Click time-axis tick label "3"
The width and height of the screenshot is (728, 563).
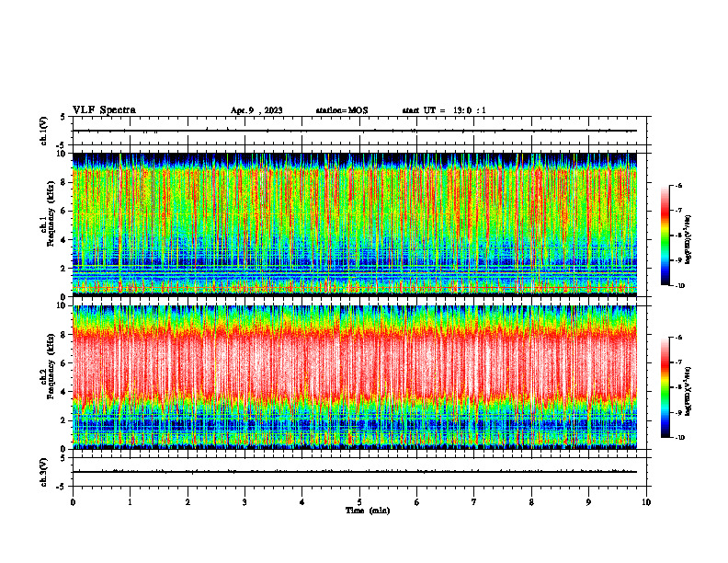245,502
